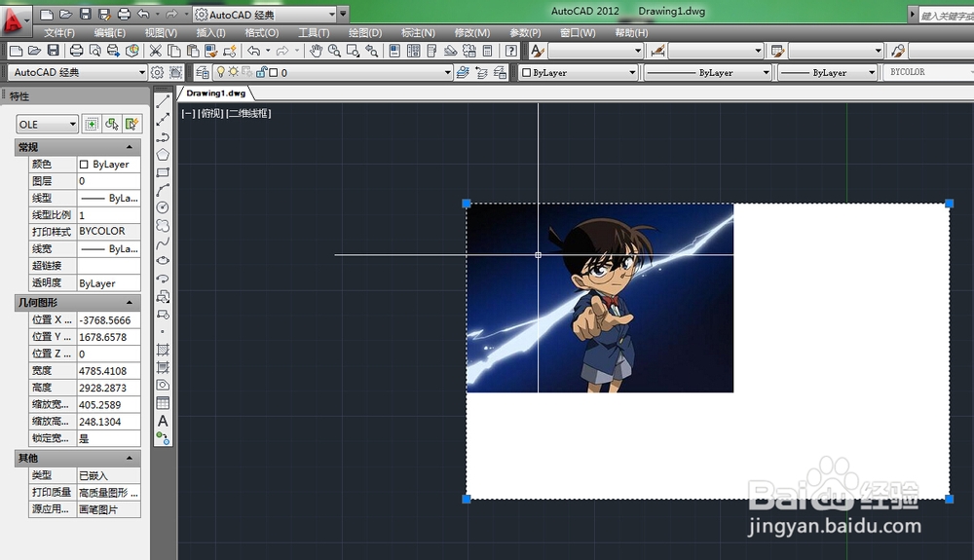Viewport: 974px width, 560px height.
Task: Click the Undo arrow in standard toolbar
Action: pos(253,51)
